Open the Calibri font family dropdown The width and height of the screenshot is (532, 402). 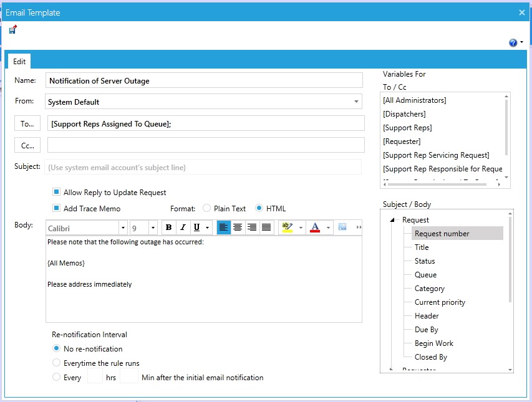click(123, 227)
